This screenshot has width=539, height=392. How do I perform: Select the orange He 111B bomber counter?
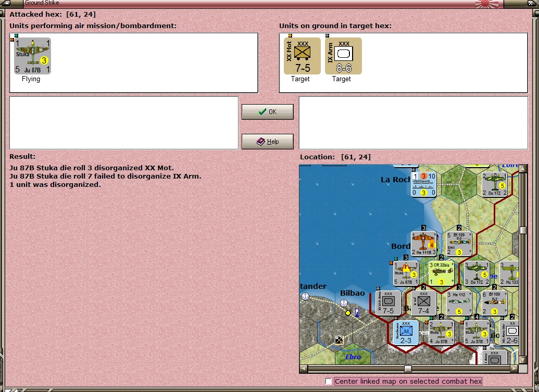point(424,243)
